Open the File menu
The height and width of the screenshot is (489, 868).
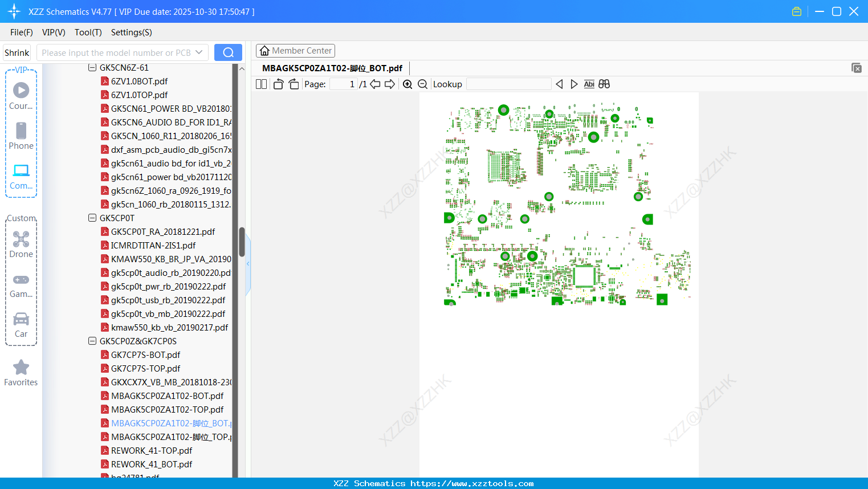(22, 32)
